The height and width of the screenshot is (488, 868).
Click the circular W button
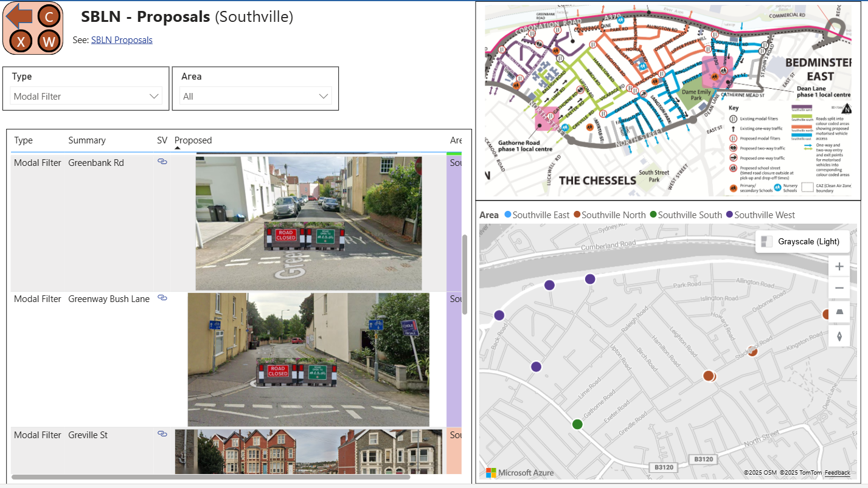49,41
